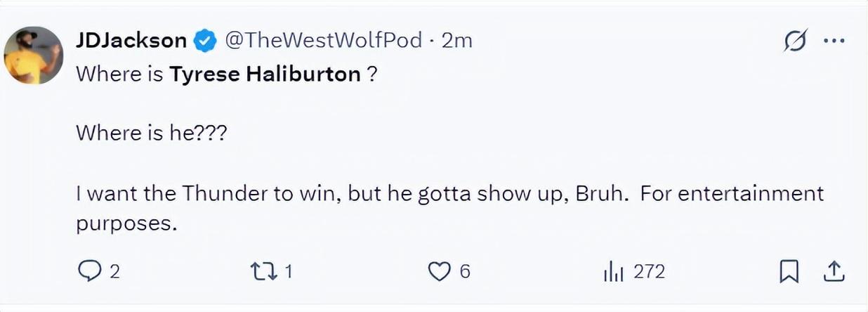868x312 pixels.
Task: Click the like count of 6
Action: pos(464,272)
